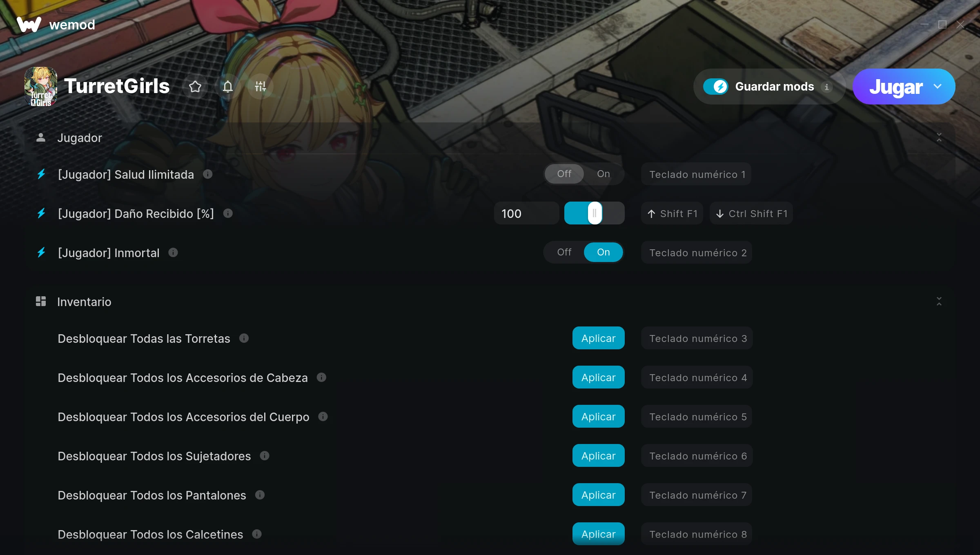This screenshot has width=980, height=555.
Task: Collapse the Jugador section
Action: pos(939,138)
